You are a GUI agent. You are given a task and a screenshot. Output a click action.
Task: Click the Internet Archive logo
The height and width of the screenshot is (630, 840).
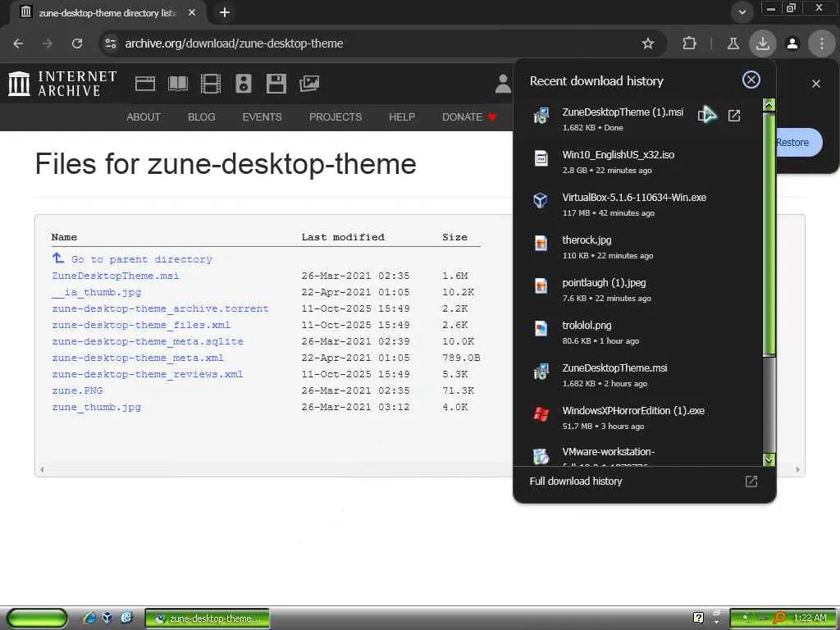click(x=62, y=84)
